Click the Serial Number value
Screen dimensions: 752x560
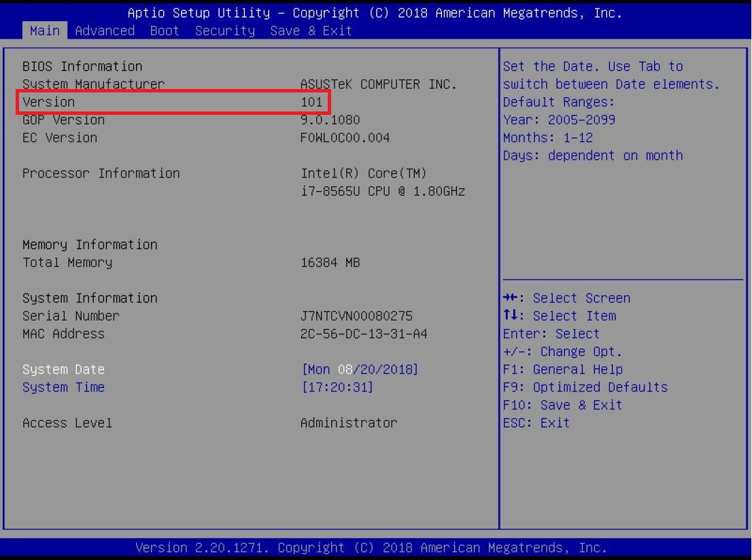pos(356,316)
